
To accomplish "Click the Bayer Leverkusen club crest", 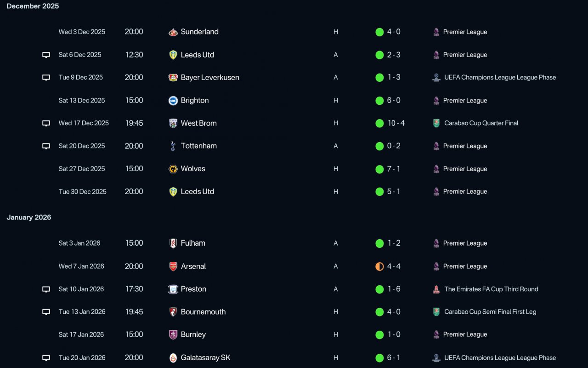I will tap(173, 77).
